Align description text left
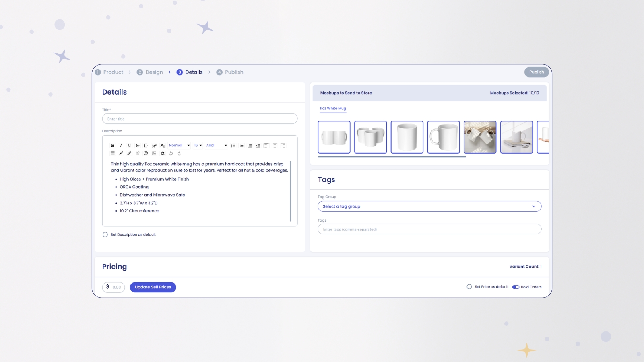This screenshot has height=362, width=644. click(x=266, y=145)
